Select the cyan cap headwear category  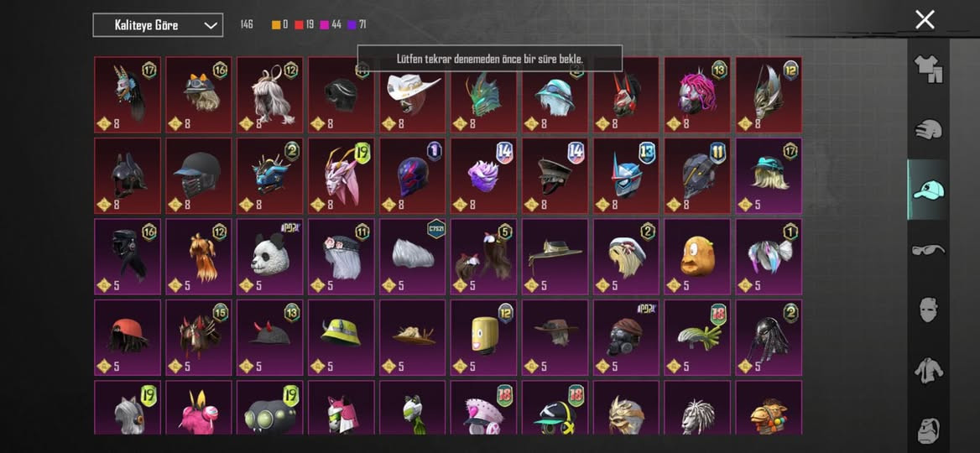coord(928,190)
